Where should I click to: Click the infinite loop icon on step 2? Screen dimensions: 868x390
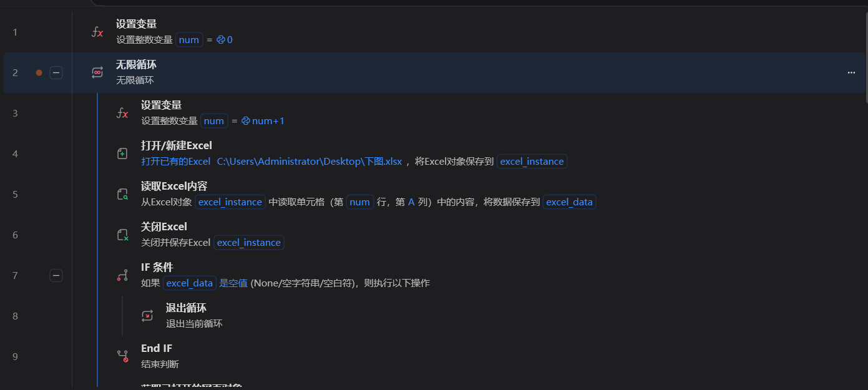coord(97,72)
